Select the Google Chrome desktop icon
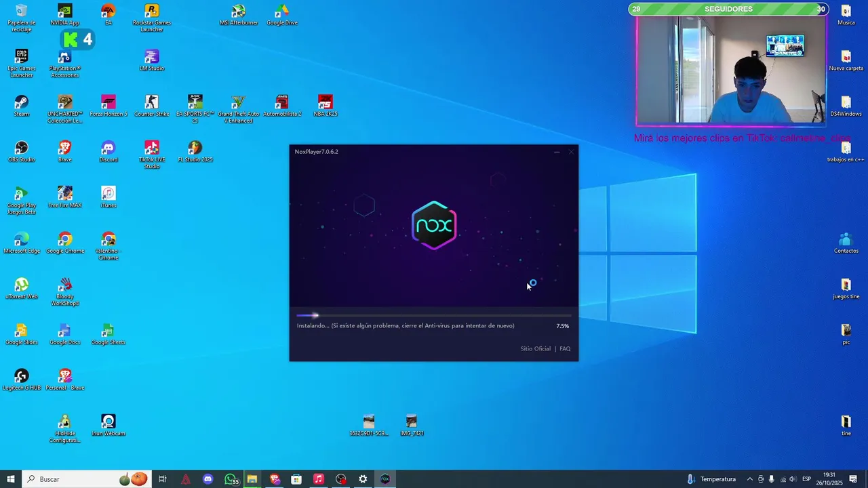The width and height of the screenshot is (868, 488). click(65, 243)
